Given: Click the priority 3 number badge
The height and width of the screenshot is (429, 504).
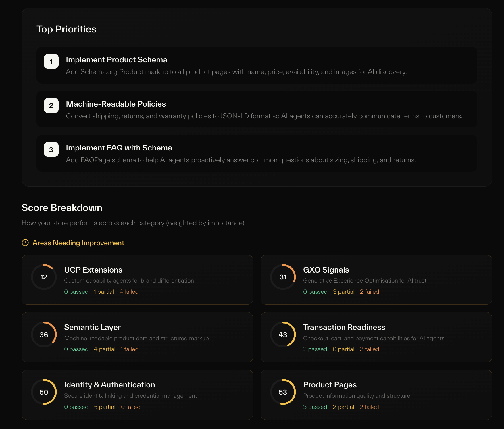Looking at the screenshot, I should pos(51,149).
